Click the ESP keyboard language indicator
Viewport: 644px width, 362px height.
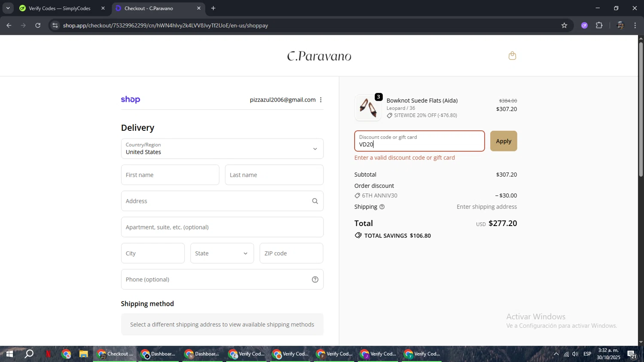coord(587,354)
